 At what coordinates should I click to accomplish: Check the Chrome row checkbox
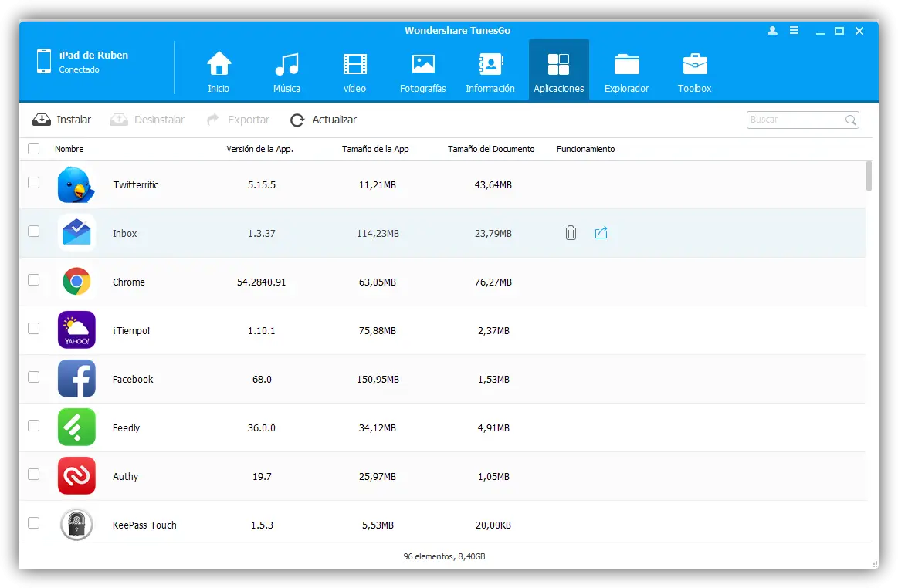34,280
